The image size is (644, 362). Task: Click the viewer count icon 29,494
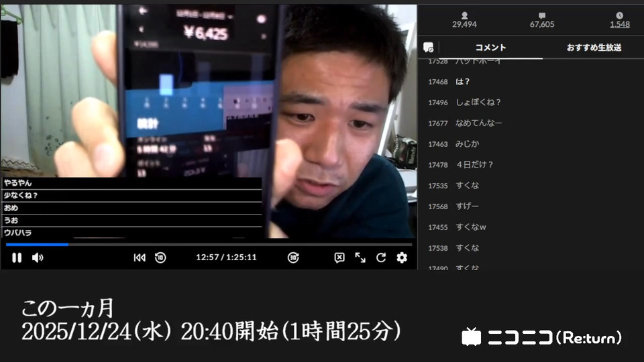(x=464, y=15)
